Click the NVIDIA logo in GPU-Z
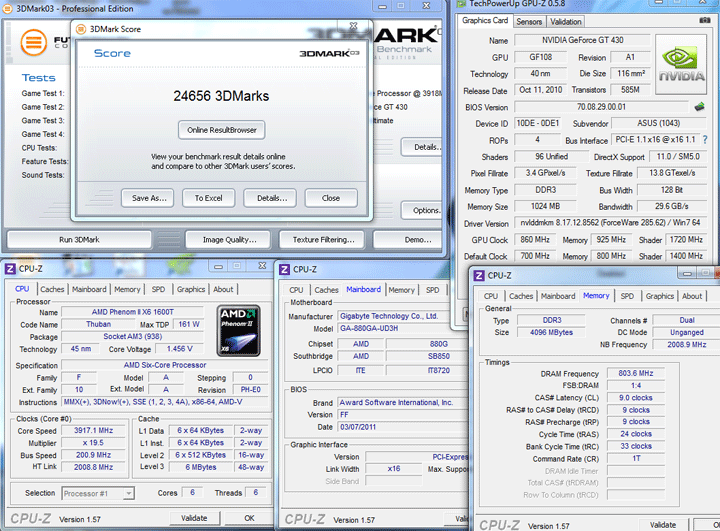 click(681, 65)
